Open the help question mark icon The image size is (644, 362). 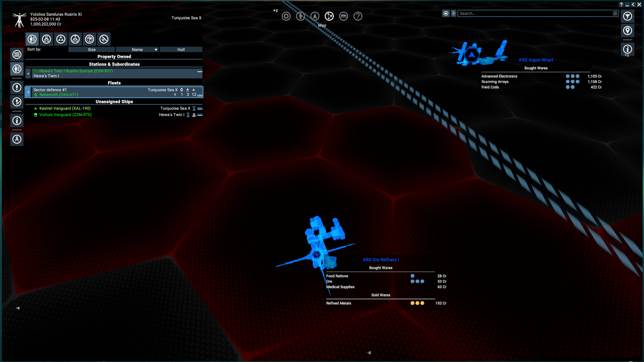tap(358, 16)
